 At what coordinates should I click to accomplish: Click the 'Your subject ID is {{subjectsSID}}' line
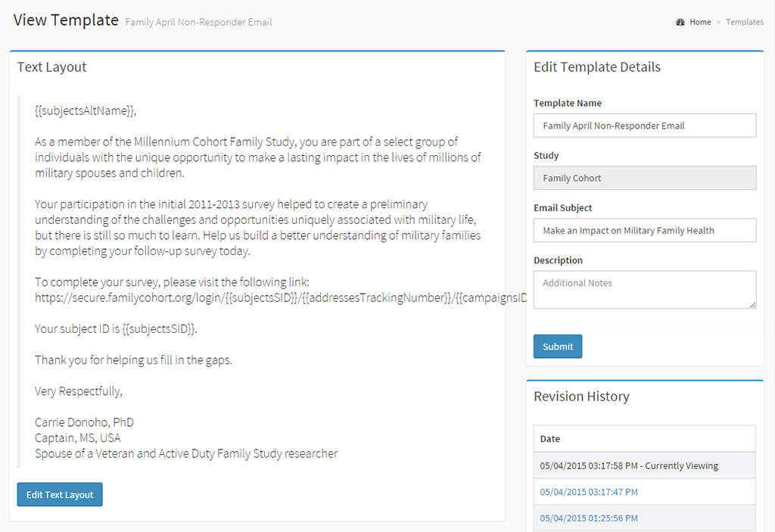tap(116, 328)
